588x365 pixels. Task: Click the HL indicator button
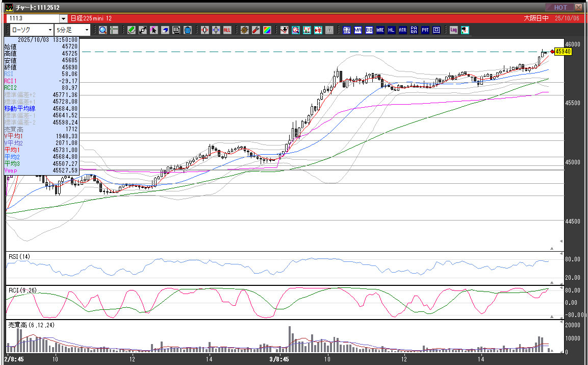point(392,30)
